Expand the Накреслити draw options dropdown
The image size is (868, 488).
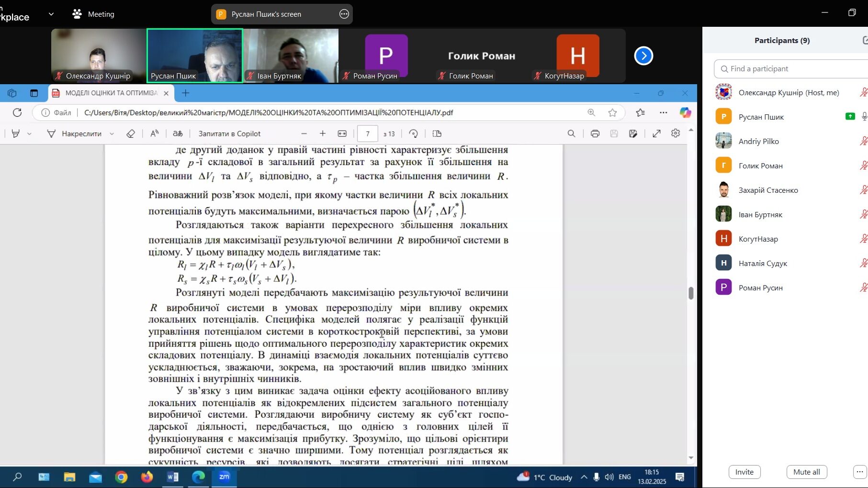pyautogui.click(x=112, y=134)
